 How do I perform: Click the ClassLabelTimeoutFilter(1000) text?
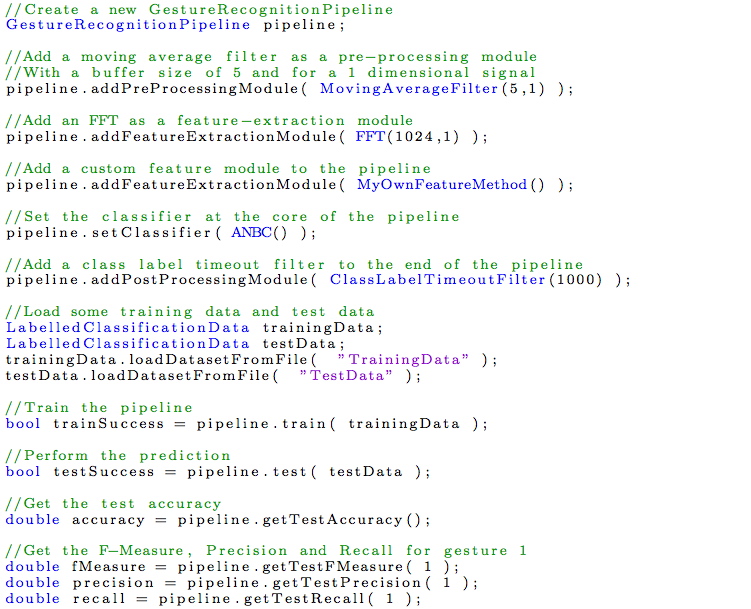466,280
